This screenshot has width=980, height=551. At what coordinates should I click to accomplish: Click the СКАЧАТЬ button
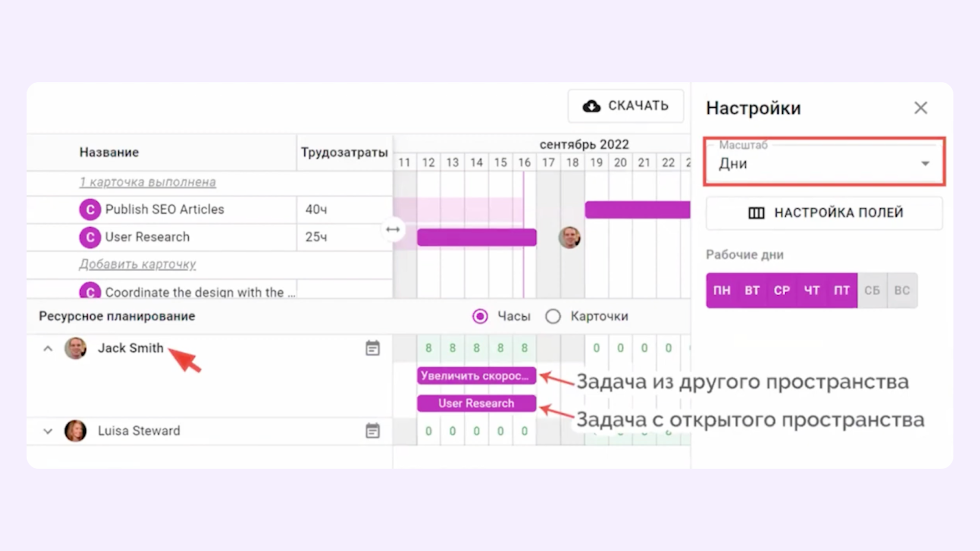pyautogui.click(x=625, y=105)
